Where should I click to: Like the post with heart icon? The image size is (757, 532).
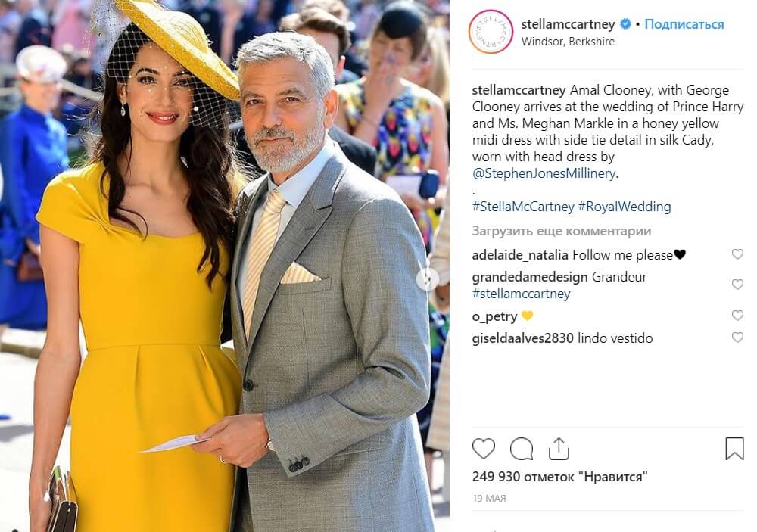483,449
